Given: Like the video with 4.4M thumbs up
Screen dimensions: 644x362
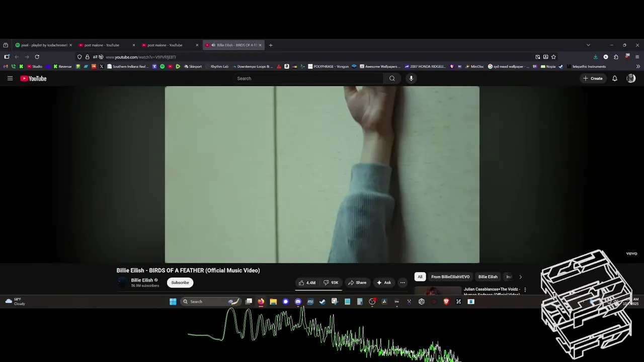Looking at the screenshot, I should pyautogui.click(x=307, y=283).
